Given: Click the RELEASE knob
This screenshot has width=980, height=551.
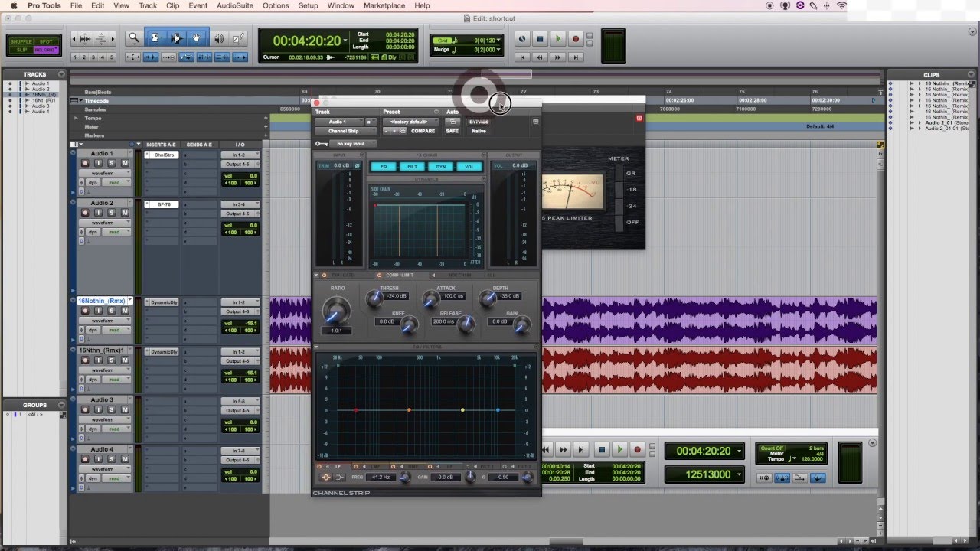Looking at the screenshot, I should [x=466, y=324].
